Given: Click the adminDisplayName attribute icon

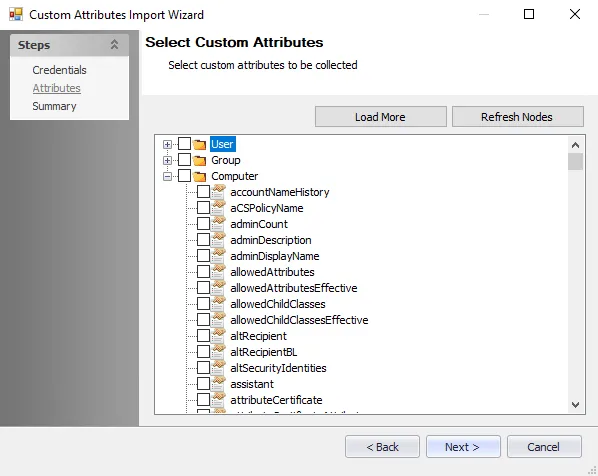Looking at the screenshot, I should coord(219,256).
